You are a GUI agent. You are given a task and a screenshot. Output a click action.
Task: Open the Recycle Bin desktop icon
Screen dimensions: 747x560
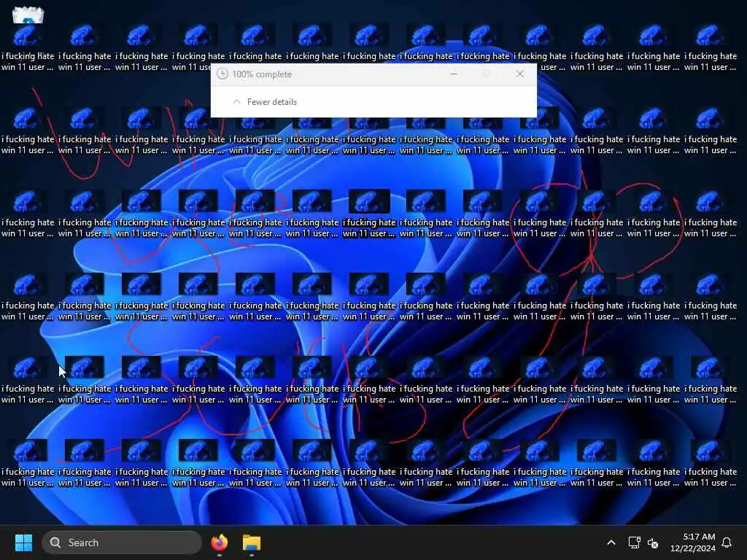pos(28,15)
